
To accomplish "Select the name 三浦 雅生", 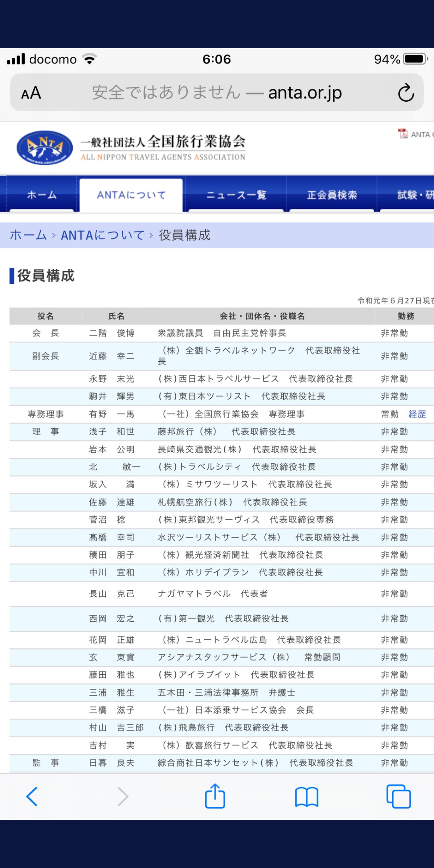I will (112, 693).
